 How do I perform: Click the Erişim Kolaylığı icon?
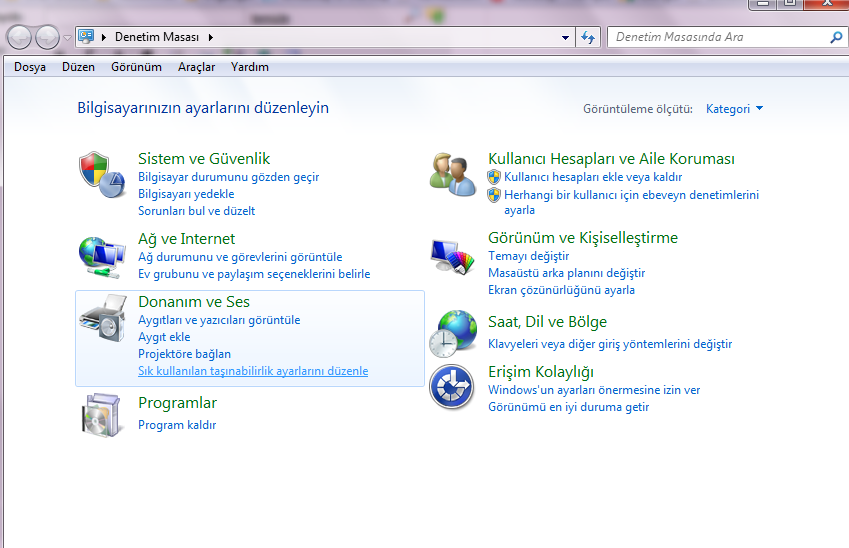pyautogui.click(x=452, y=387)
